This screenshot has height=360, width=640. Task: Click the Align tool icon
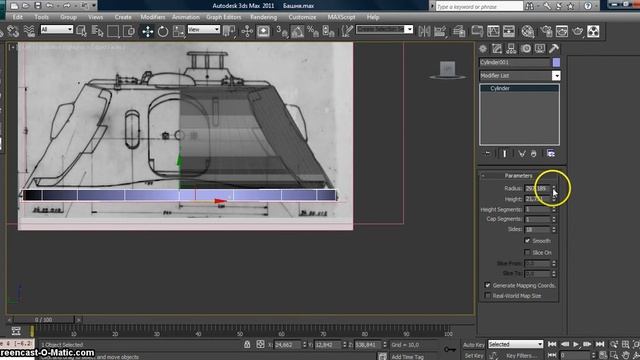click(440, 31)
